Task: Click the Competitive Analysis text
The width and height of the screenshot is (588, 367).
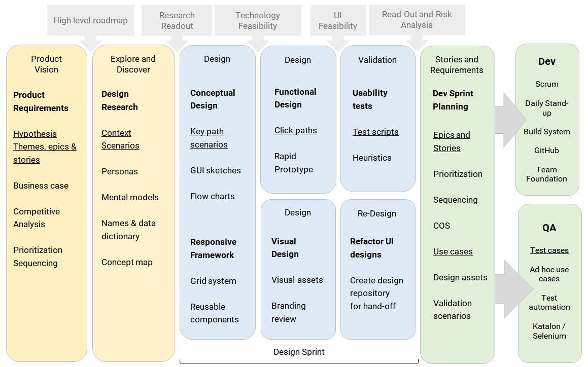Action: point(37,218)
